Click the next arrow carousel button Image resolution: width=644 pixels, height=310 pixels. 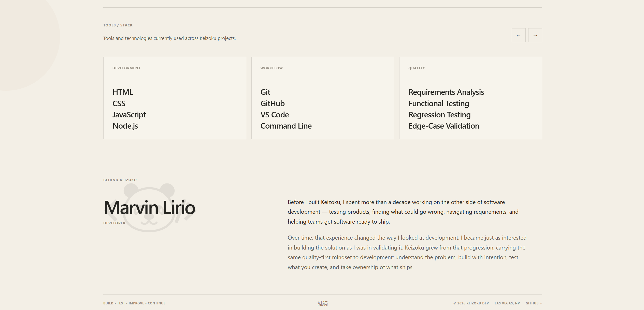[x=535, y=35]
